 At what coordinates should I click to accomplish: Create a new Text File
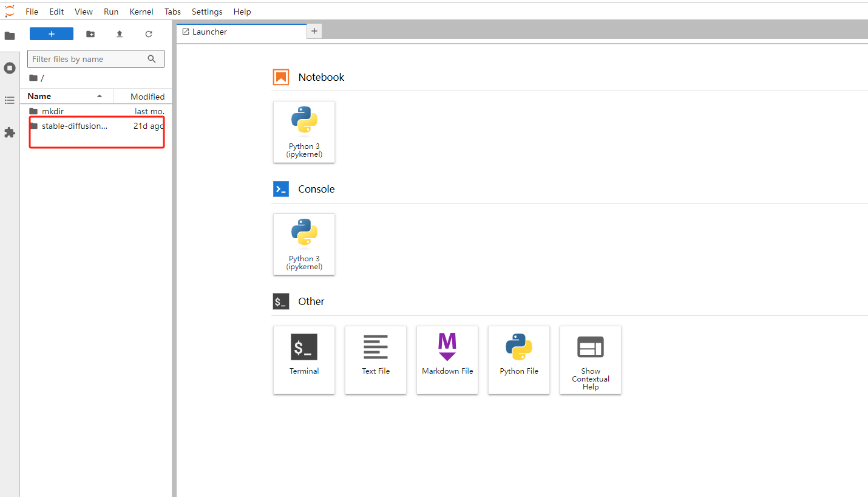point(376,360)
